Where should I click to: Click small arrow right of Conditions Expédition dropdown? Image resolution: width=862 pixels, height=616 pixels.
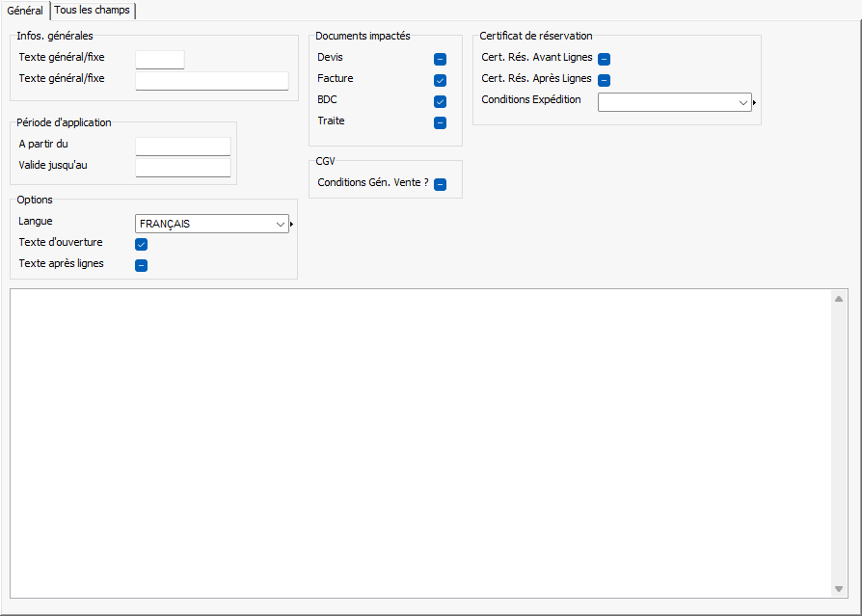[755, 102]
